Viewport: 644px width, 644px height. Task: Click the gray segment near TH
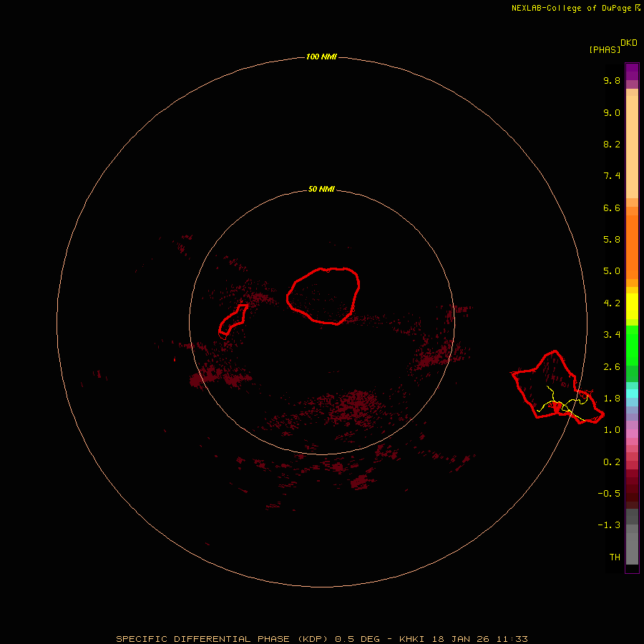pos(632,548)
